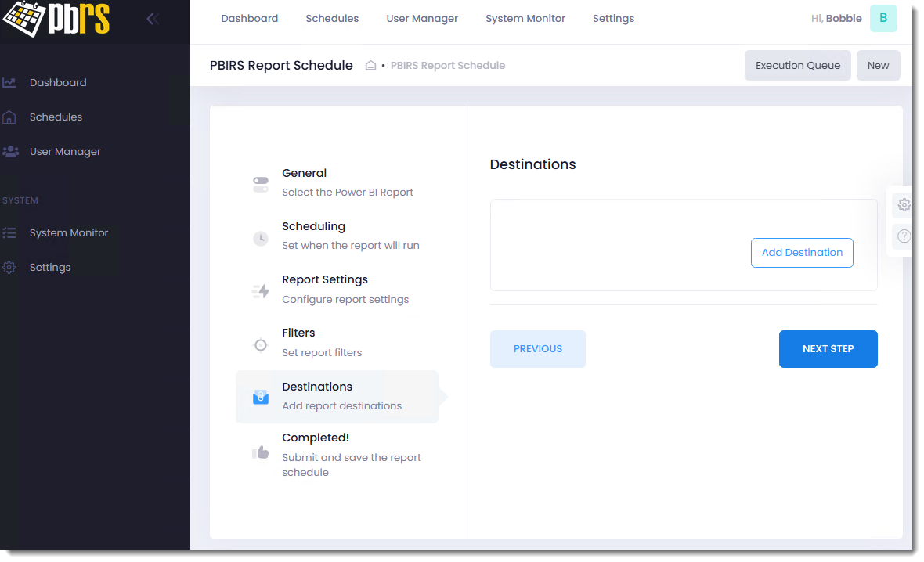Screen dimensions: 924x562
Task: Click the Settings gear icon in sidebar
Action: (9, 267)
